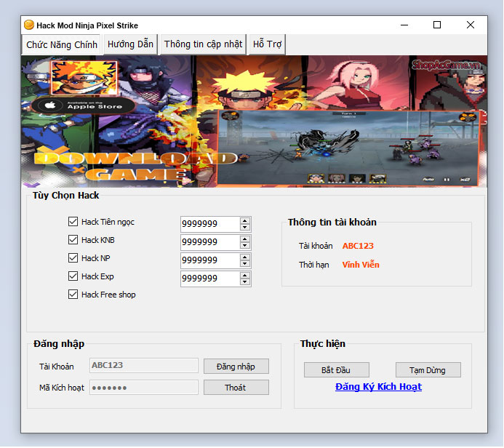Screen dimensions: 504x448
Task: Decrease the Hack KNB value with down arrow
Action: click(245, 246)
